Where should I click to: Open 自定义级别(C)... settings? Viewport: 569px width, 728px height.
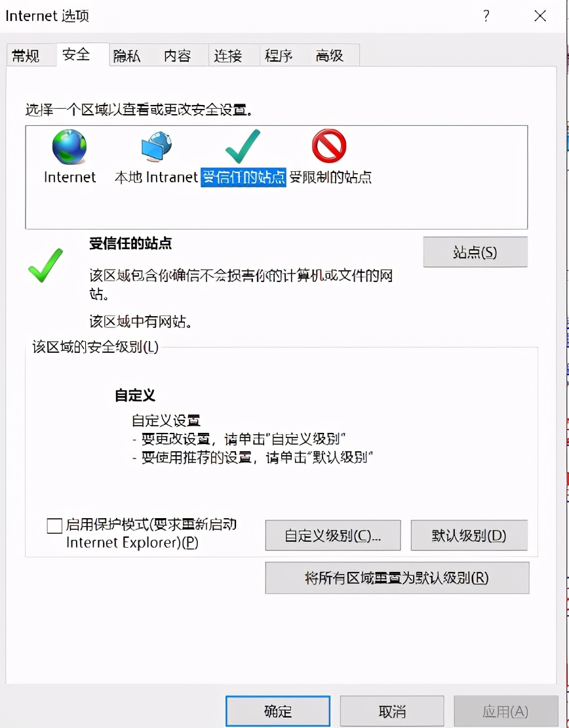(333, 535)
